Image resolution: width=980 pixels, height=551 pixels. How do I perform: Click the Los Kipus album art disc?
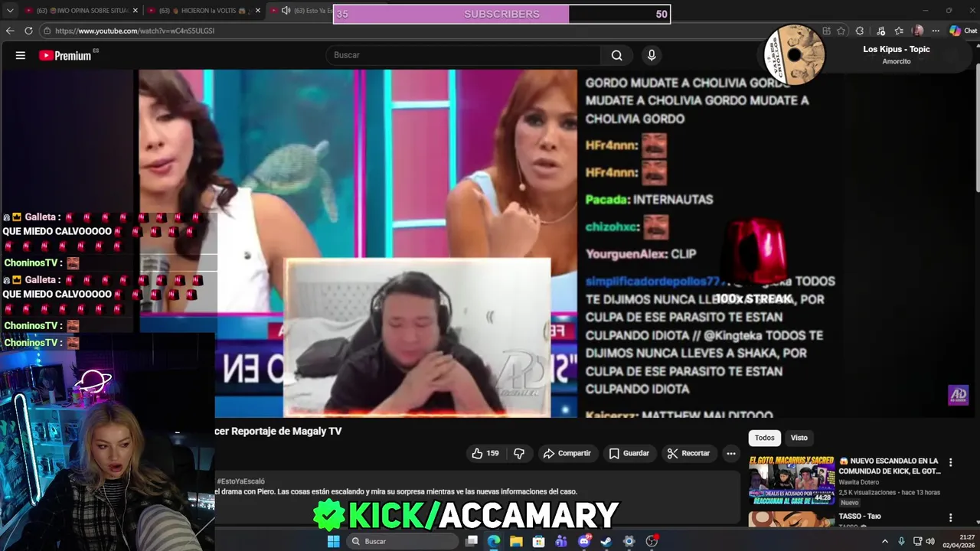(x=794, y=54)
